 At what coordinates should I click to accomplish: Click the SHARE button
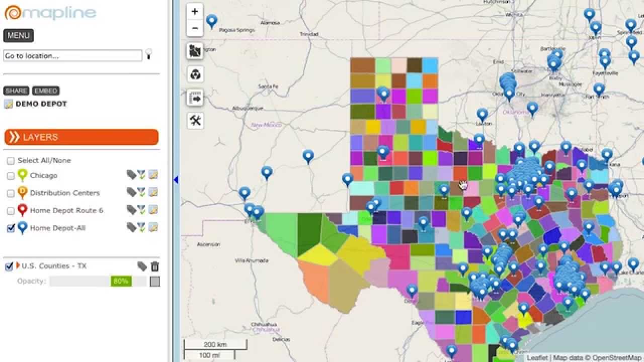click(17, 91)
